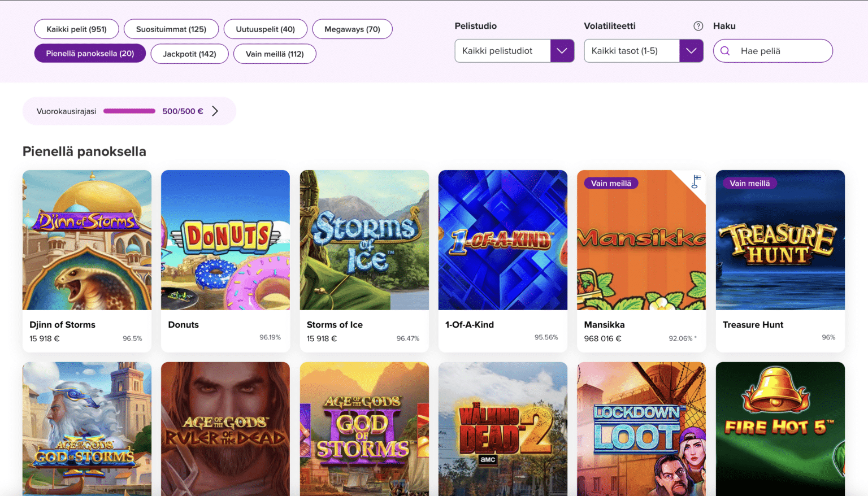
Task: Open spending limit details chevron arrow
Action: (215, 111)
